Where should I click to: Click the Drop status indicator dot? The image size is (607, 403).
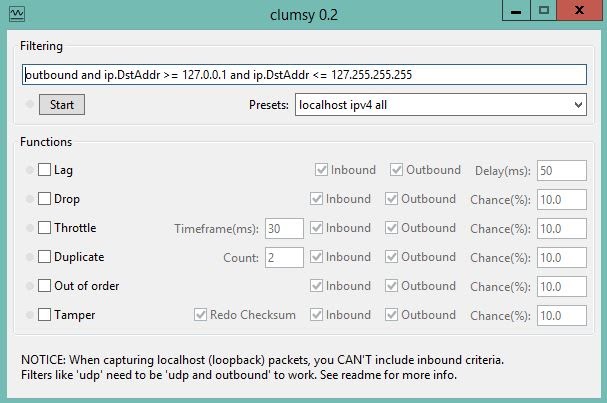click(29, 199)
